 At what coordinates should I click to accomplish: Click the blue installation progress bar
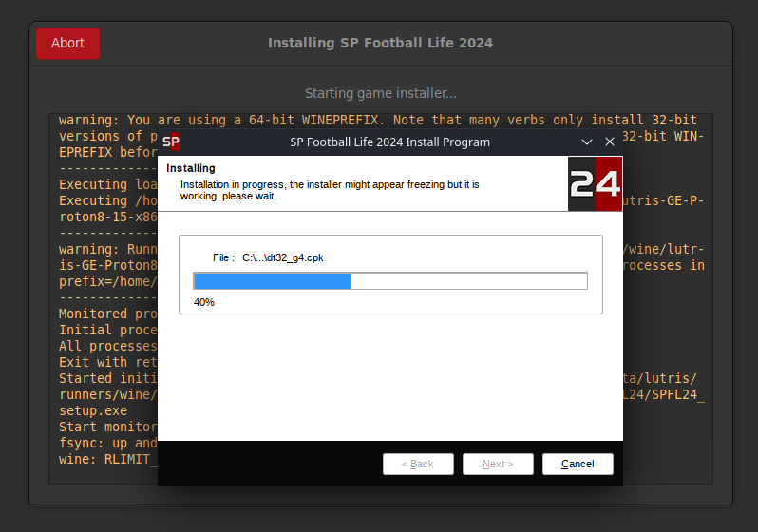pos(390,281)
